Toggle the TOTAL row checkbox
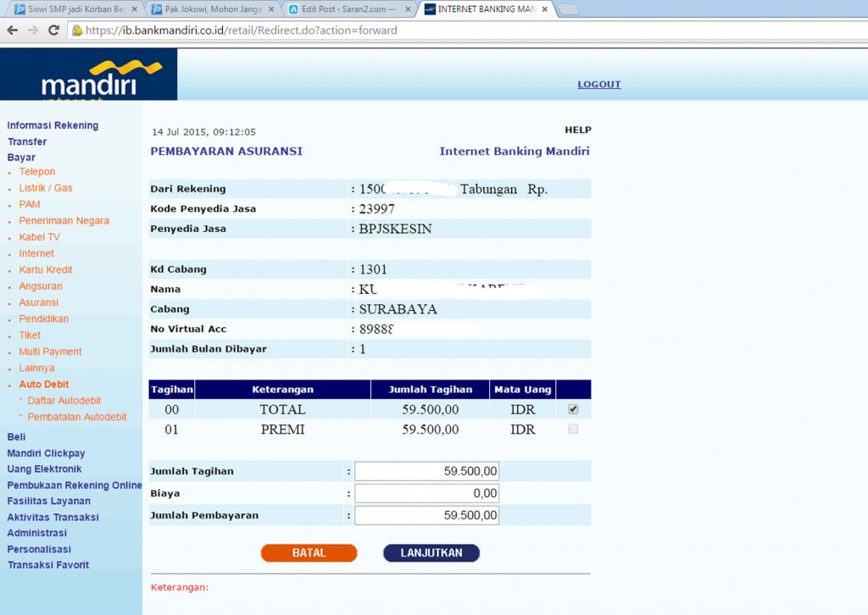The image size is (868, 615). tap(573, 409)
